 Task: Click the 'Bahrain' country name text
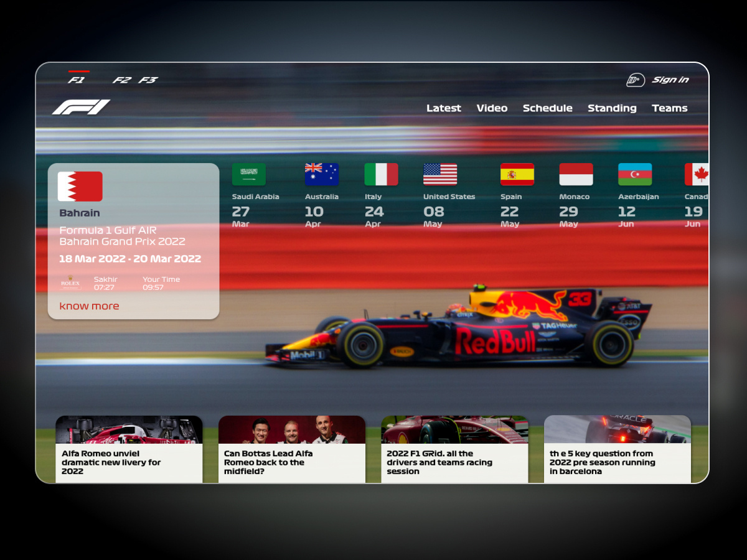point(80,213)
